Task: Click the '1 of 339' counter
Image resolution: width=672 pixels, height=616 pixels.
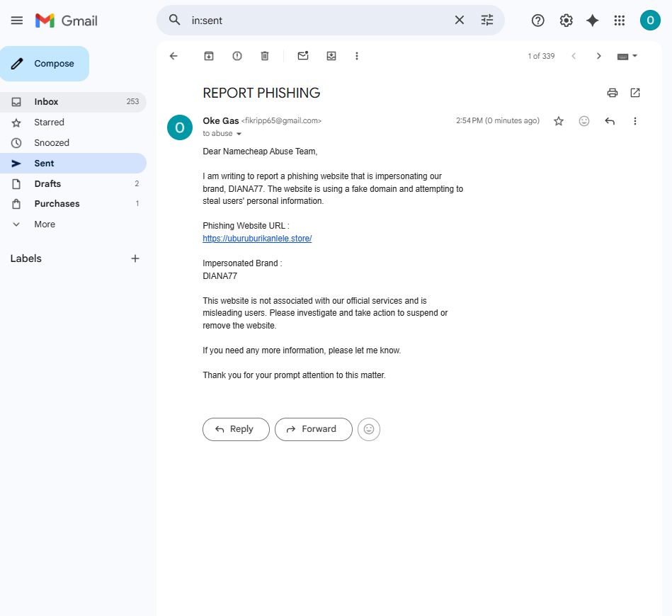Action: [x=541, y=56]
